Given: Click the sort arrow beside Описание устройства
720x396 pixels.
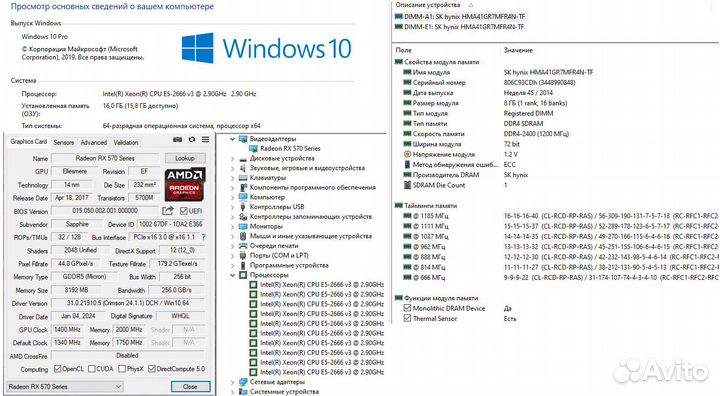Looking at the screenshot, I should pos(470,5).
